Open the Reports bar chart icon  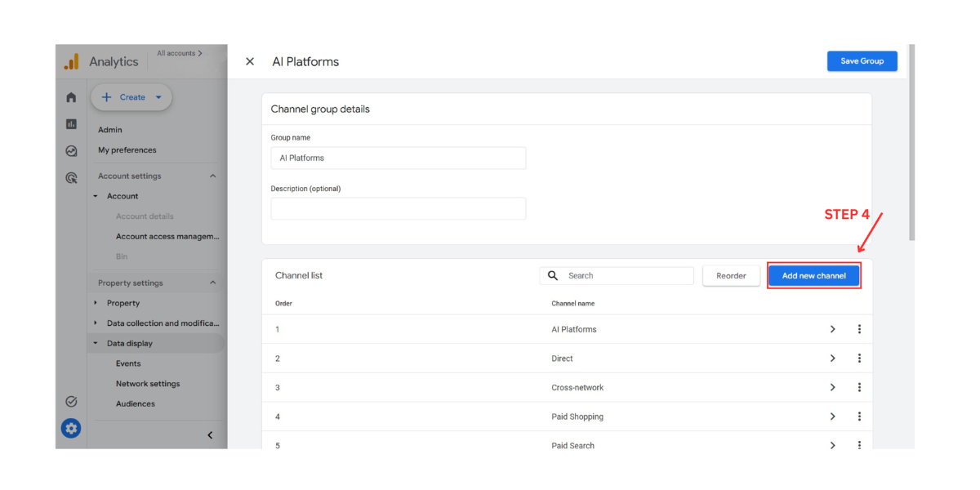(71, 124)
